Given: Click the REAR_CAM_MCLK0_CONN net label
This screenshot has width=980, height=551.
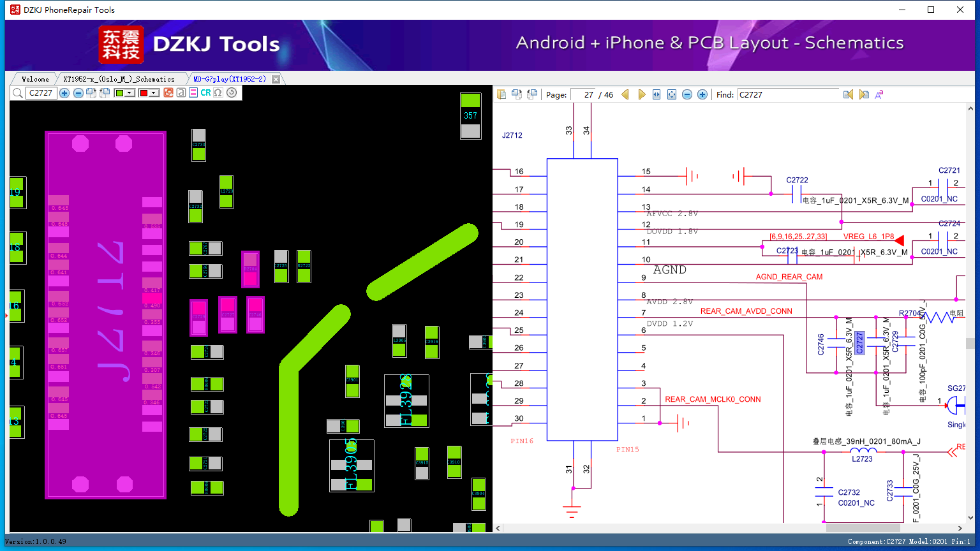Looking at the screenshot, I should pyautogui.click(x=713, y=399).
